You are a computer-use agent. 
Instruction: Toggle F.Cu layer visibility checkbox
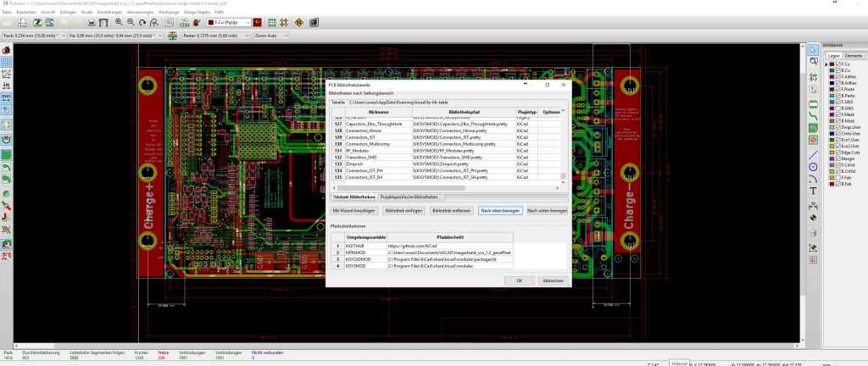pos(838,64)
